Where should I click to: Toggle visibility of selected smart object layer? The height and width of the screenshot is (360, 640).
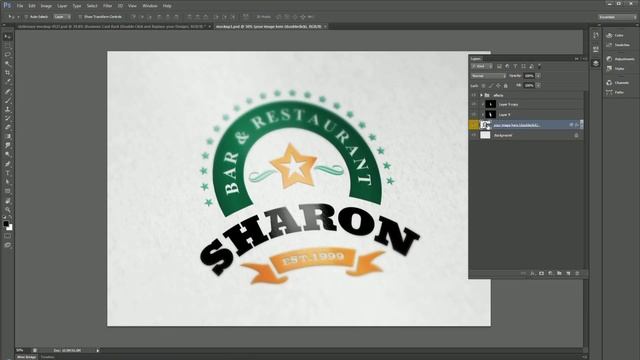point(473,125)
